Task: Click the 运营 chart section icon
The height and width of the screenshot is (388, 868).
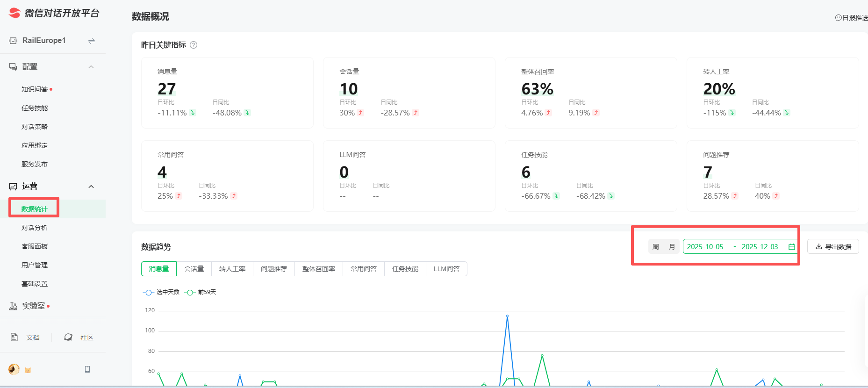Action: click(13, 187)
